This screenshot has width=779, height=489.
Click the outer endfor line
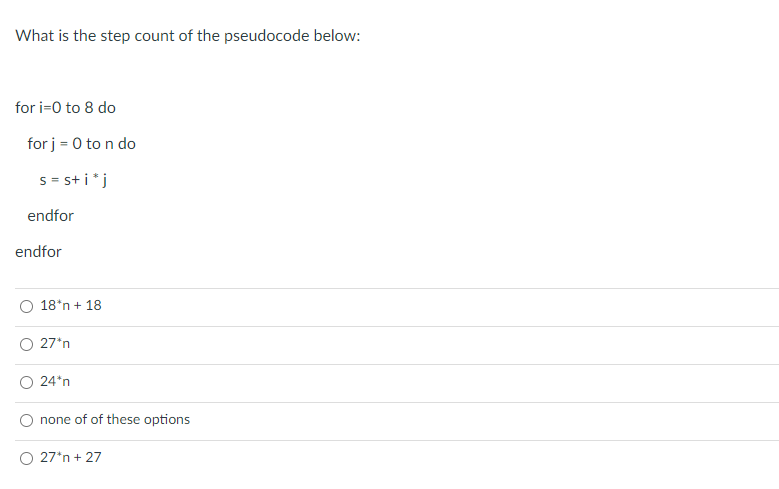[38, 252]
